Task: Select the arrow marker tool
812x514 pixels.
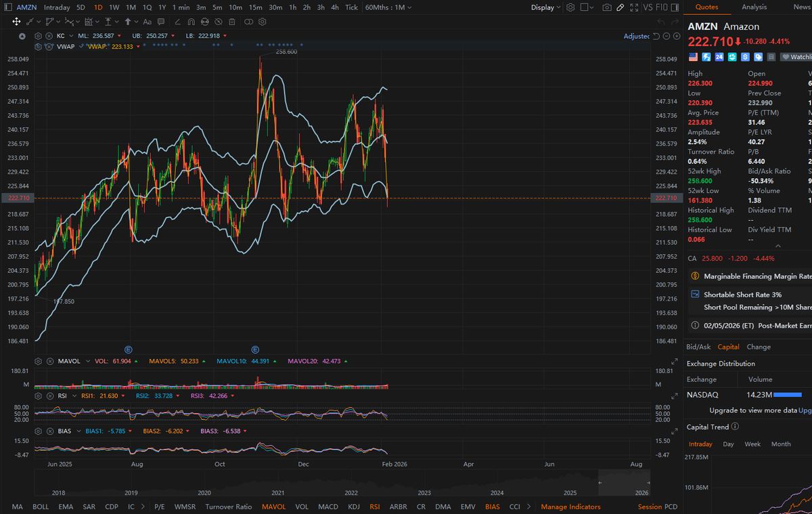Action: click(128, 22)
